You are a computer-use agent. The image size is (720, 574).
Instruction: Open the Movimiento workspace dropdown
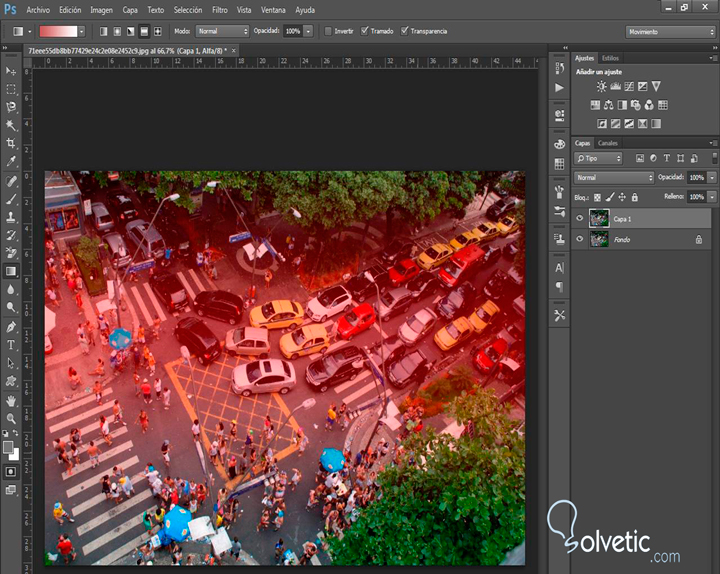coord(668,32)
